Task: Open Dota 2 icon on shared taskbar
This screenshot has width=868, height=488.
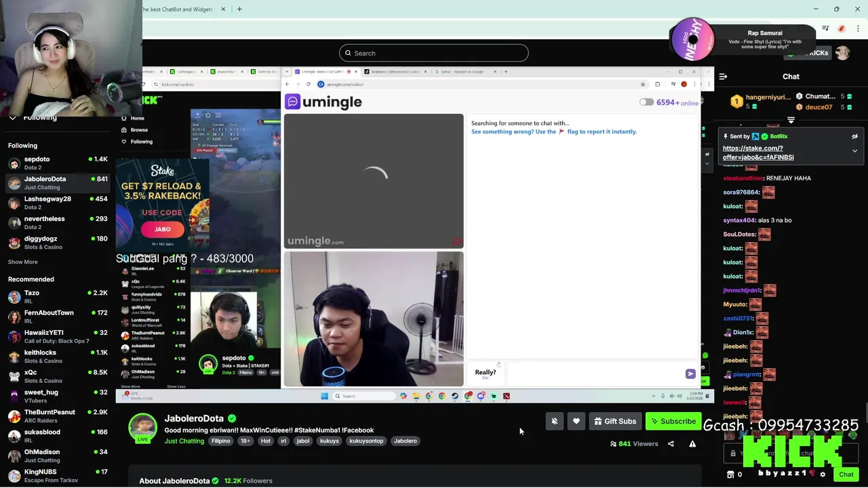Action: pos(506,396)
